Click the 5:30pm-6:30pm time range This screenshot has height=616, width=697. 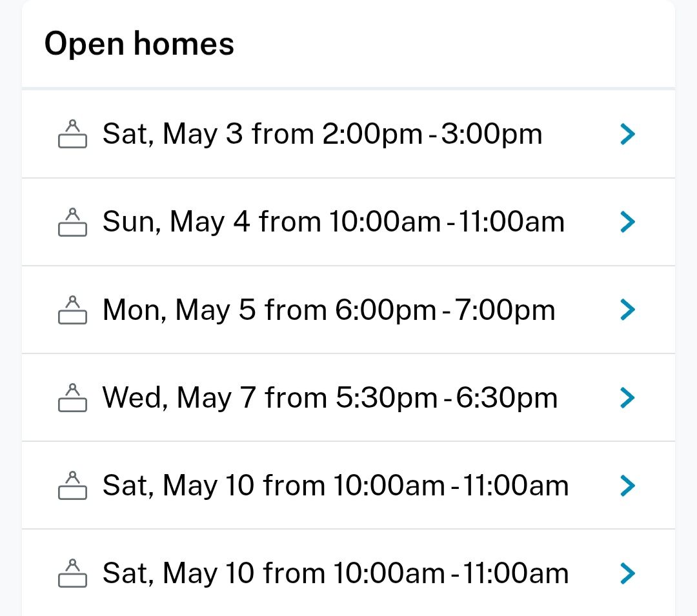pos(447,397)
